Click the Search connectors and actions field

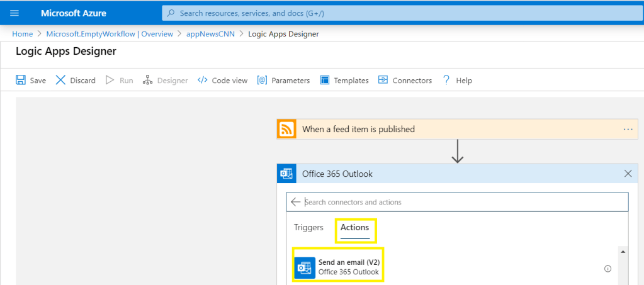[463, 202]
